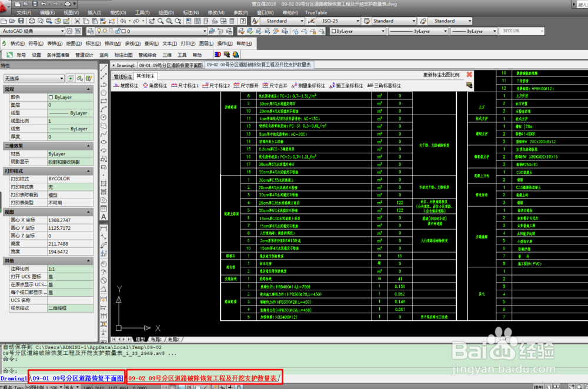The width and height of the screenshot is (588, 389).
Task: Toggle the PICKADD icon in Properties panel
Action: 71,78
